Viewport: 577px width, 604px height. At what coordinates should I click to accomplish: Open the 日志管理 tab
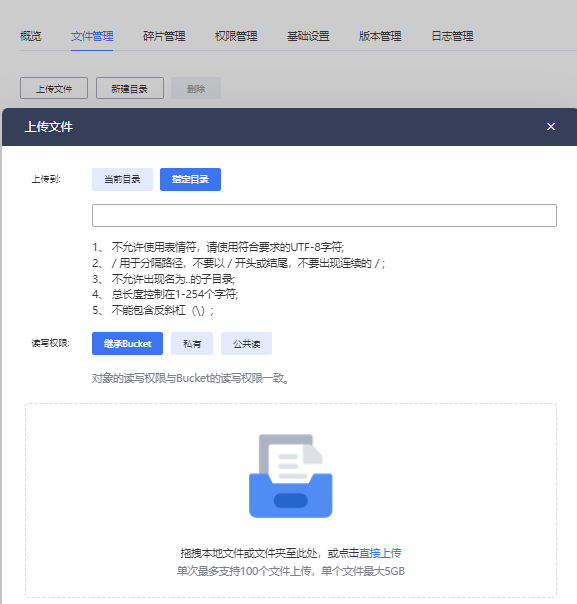452,36
